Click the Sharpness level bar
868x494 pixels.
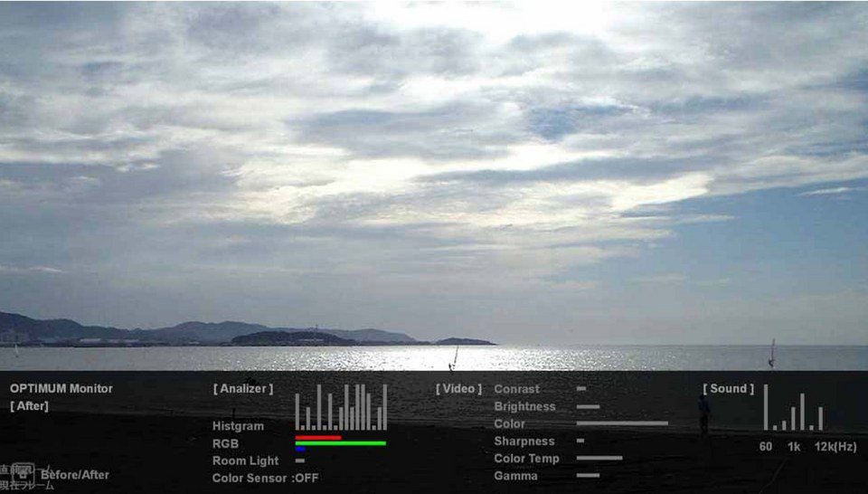(580, 441)
